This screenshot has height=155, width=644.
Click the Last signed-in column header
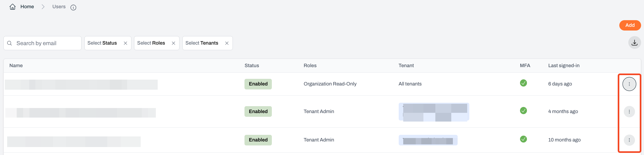point(564,66)
